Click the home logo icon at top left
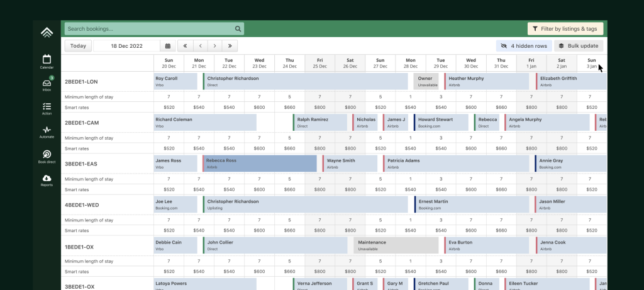 pyautogui.click(x=47, y=32)
